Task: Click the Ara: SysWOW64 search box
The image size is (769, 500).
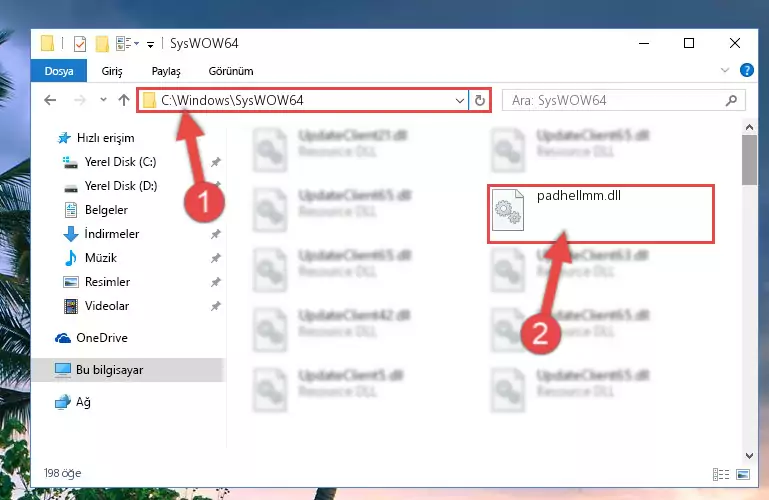Action: [x=623, y=100]
